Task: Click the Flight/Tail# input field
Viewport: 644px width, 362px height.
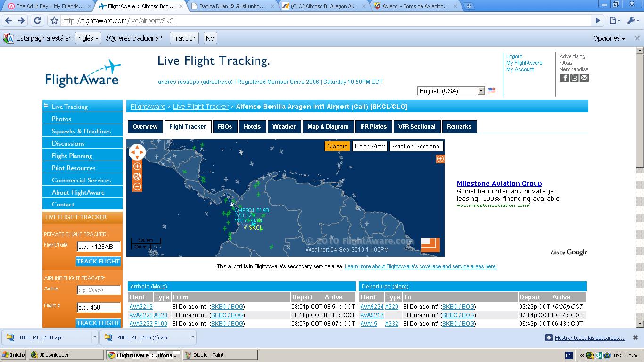Action: [x=99, y=247]
